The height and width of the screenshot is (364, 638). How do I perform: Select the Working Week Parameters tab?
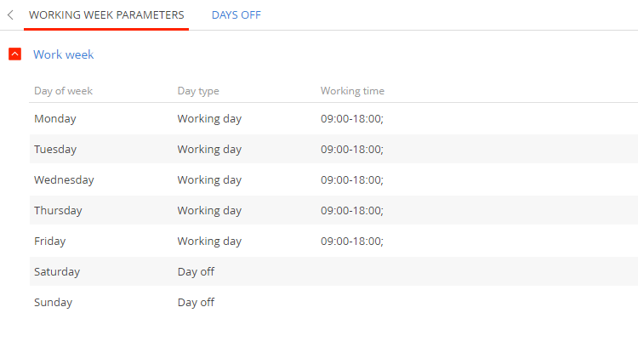[106, 15]
